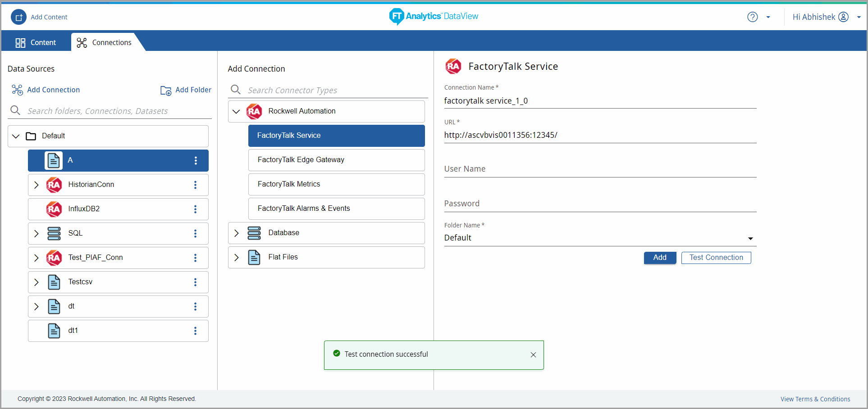The height and width of the screenshot is (409, 868).
Task: Click the Test Connection button
Action: click(716, 258)
